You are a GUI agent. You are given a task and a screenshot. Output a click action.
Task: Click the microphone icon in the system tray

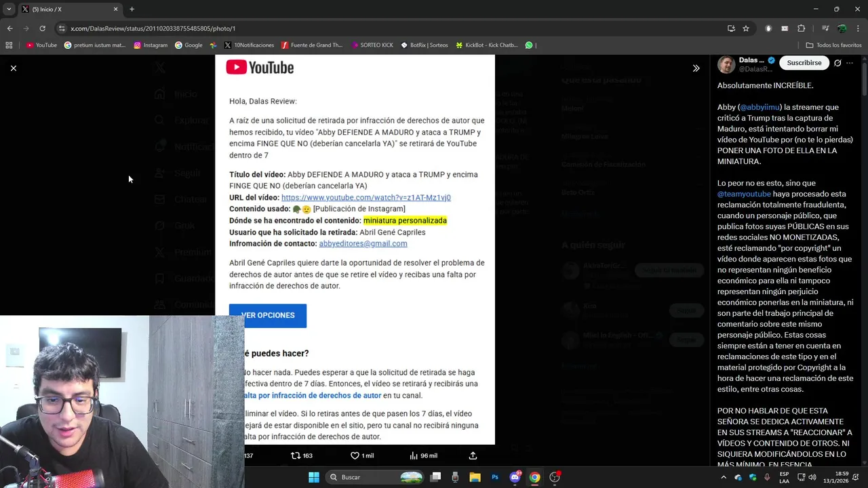(x=767, y=477)
